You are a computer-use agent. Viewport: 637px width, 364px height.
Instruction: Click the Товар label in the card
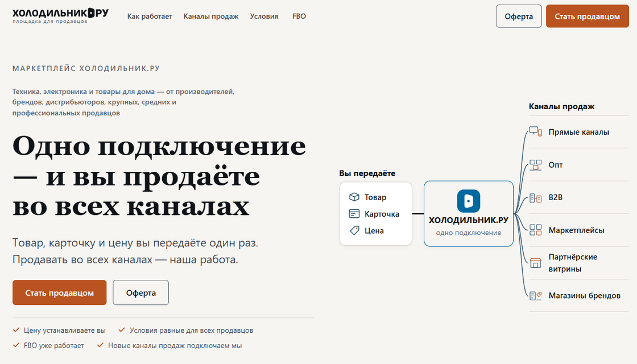pyautogui.click(x=375, y=197)
